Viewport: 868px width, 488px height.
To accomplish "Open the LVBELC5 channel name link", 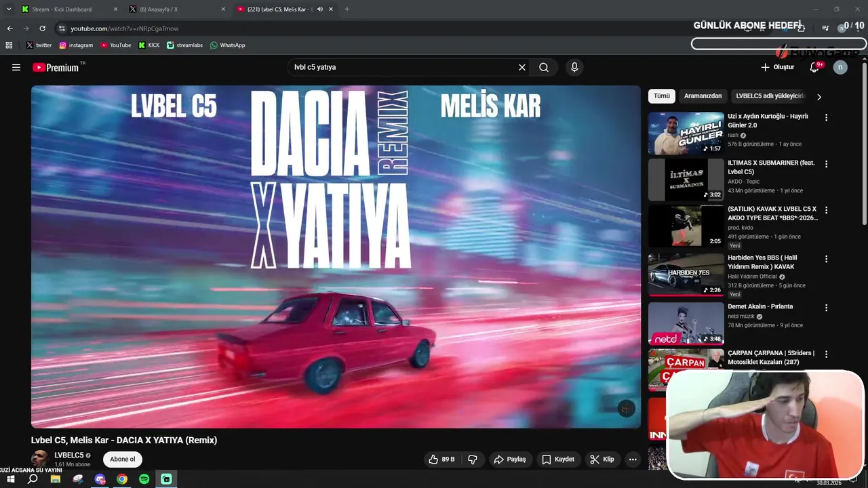I will (x=69, y=455).
